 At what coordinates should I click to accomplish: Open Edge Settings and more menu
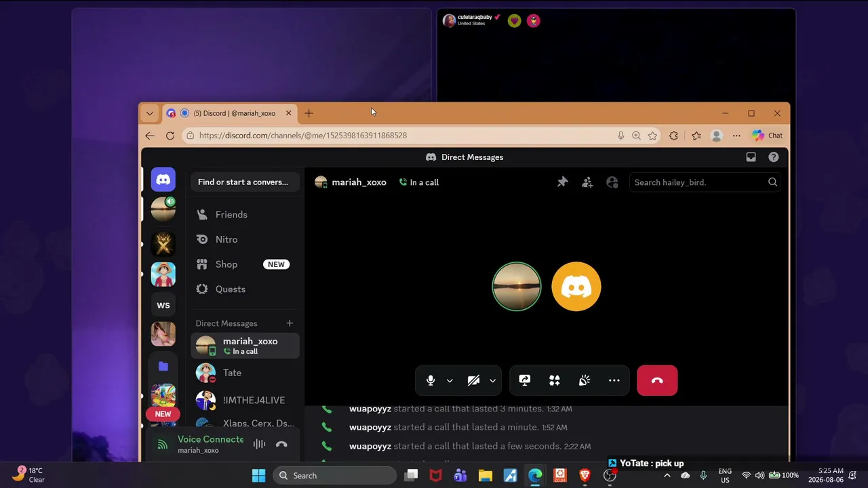click(x=736, y=136)
